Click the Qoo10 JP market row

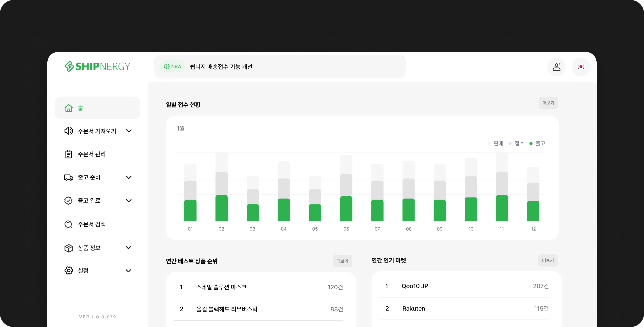coord(464,286)
